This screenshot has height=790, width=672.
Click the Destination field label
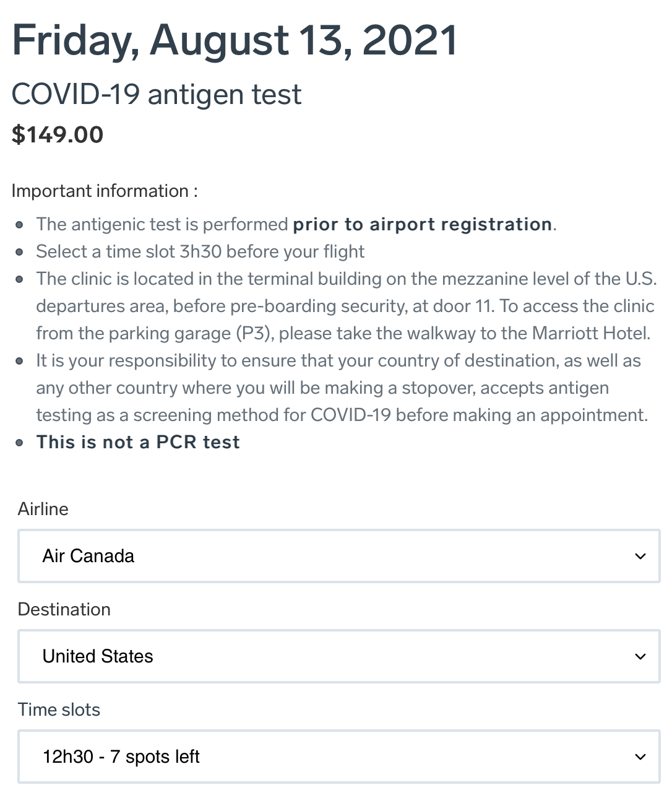pyautogui.click(x=64, y=610)
